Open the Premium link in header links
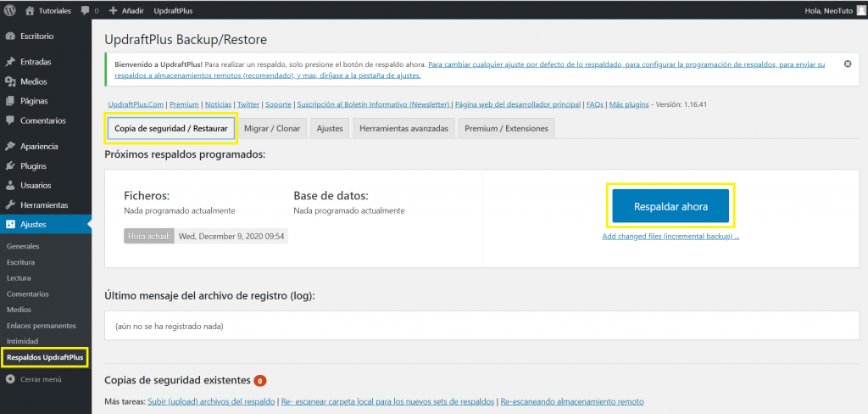This screenshot has width=868, height=414. (x=184, y=104)
